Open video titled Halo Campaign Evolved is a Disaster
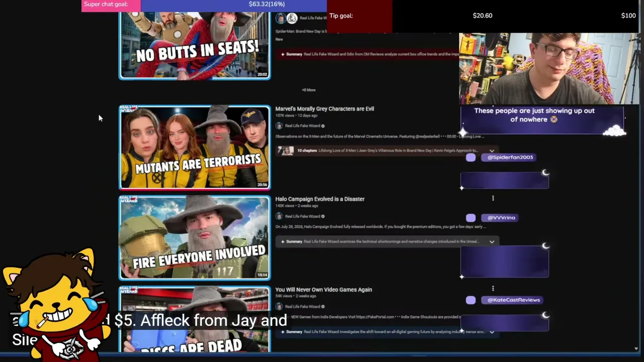Screen dimensions: 644x362 320,199
